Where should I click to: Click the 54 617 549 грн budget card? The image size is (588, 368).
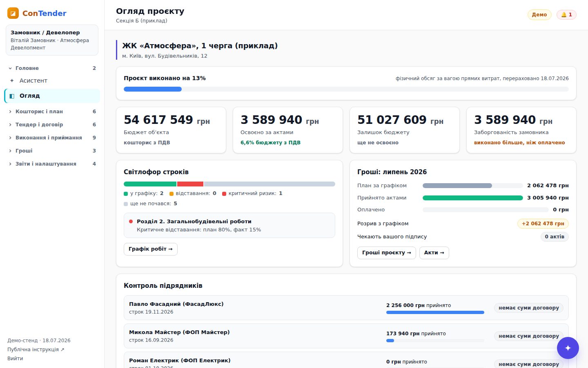171,130
